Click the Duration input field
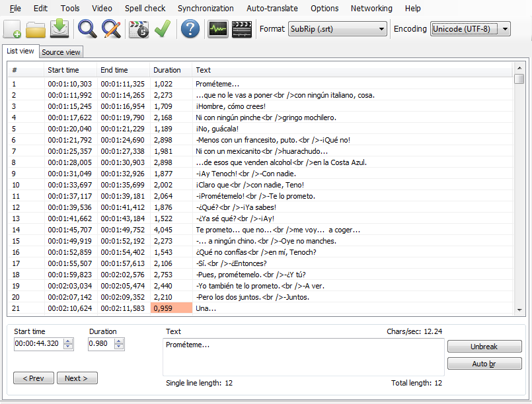The height and width of the screenshot is (404, 532). coord(101,344)
